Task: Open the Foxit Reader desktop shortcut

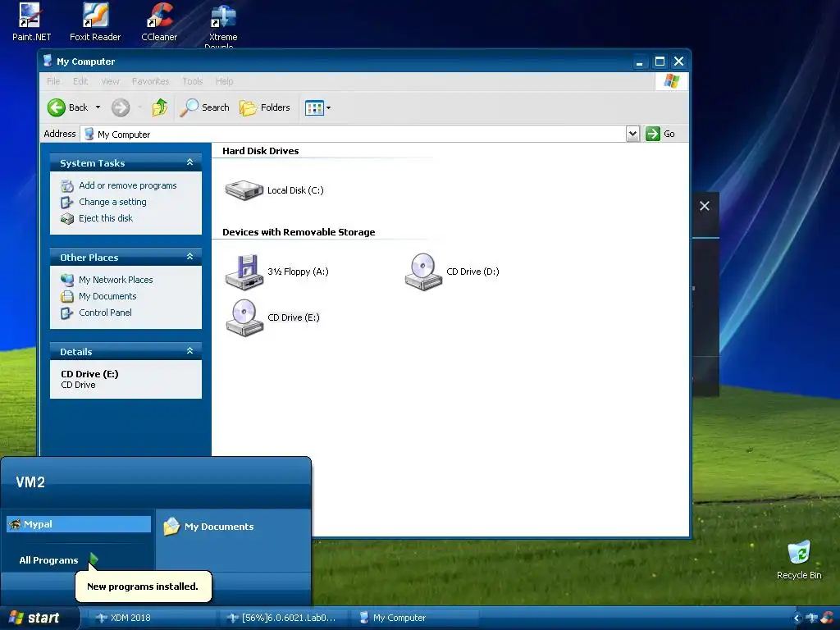Action: 95,22
